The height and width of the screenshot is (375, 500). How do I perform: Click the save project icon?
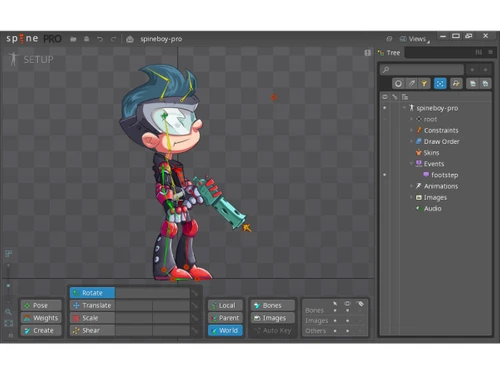pos(86,39)
